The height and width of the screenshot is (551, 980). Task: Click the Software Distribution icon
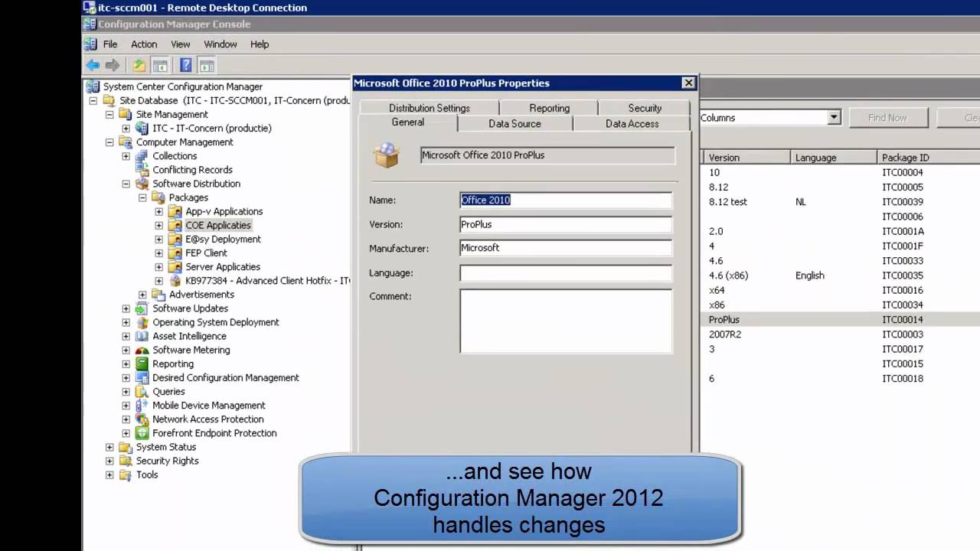pyautogui.click(x=142, y=184)
